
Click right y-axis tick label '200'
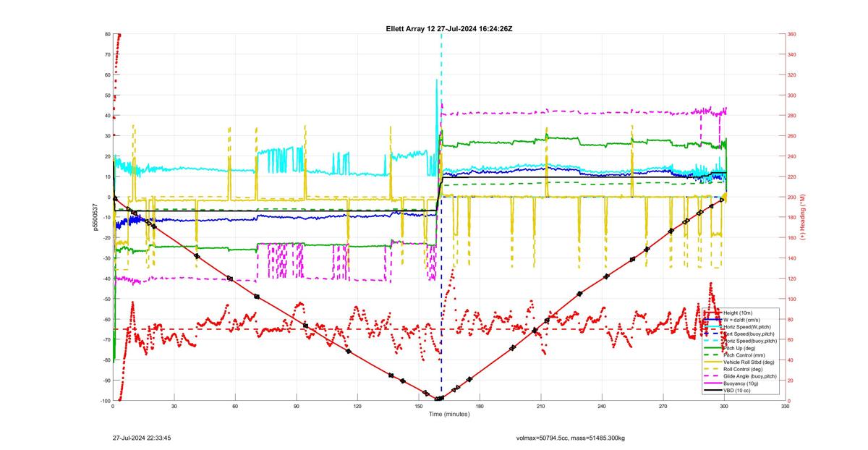point(792,197)
